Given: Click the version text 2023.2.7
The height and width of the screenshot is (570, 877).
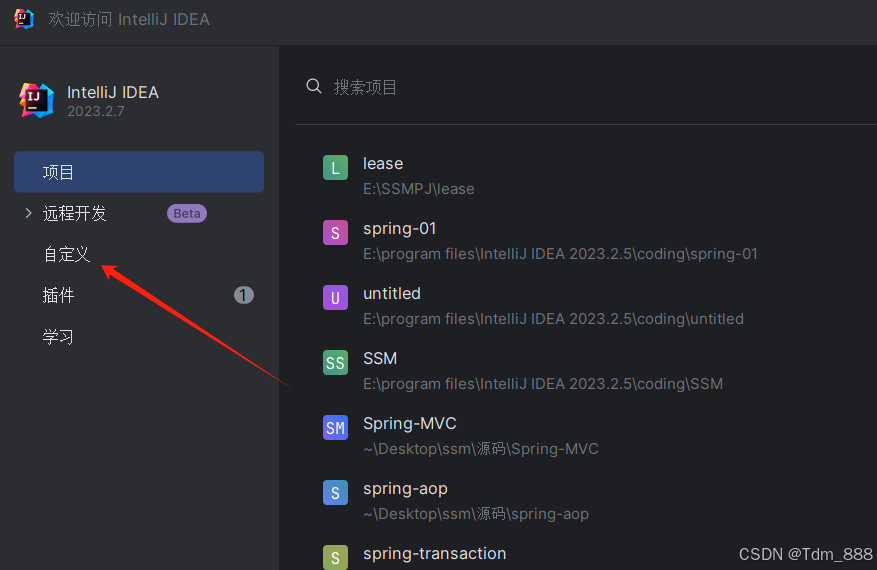Looking at the screenshot, I should pos(96,111).
